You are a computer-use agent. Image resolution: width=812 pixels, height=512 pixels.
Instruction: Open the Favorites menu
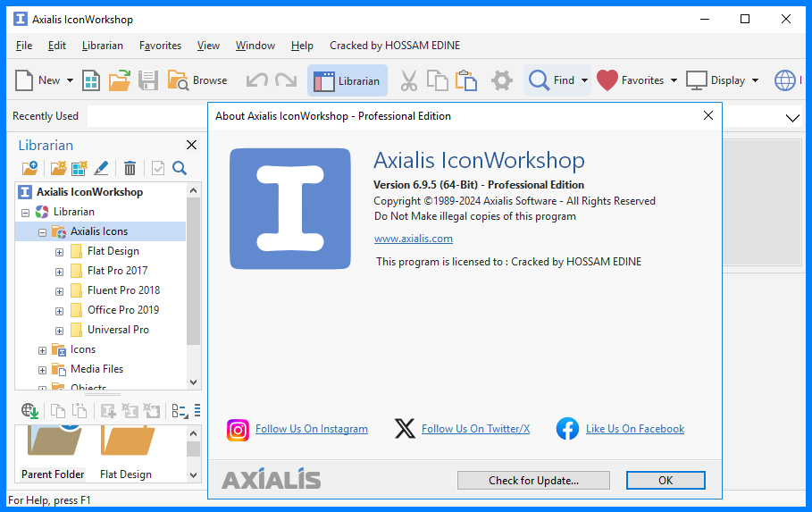pyautogui.click(x=160, y=46)
